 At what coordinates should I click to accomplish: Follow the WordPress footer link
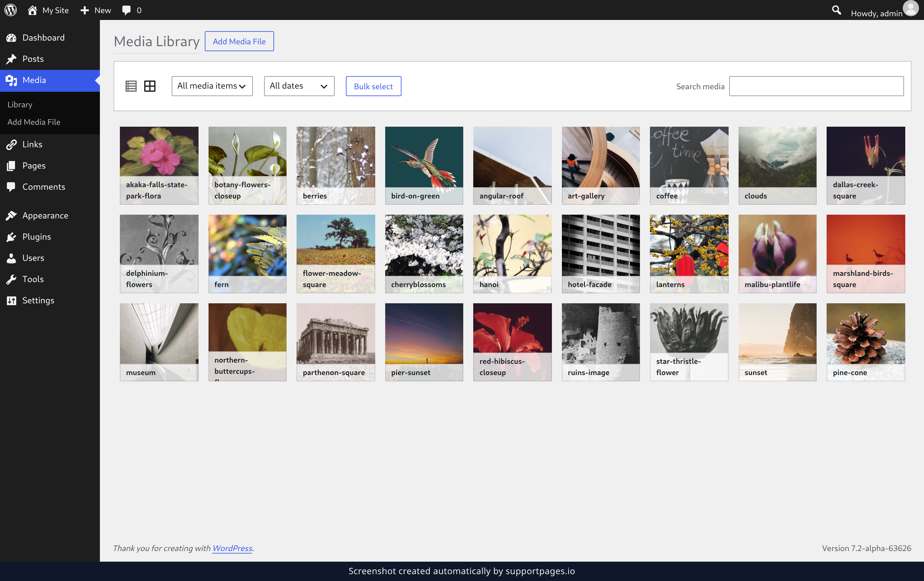(232, 548)
